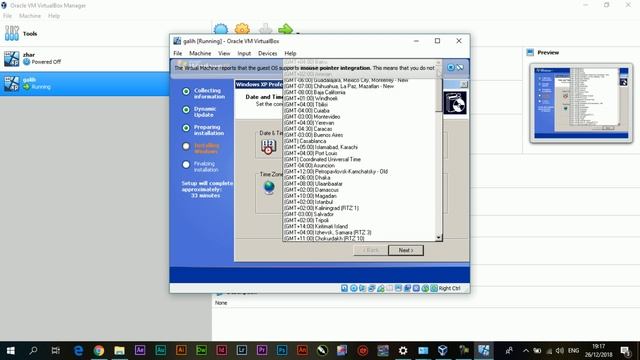
Task: Click the keyboard capture icon beside Right Ctrl
Action: point(434,289)
